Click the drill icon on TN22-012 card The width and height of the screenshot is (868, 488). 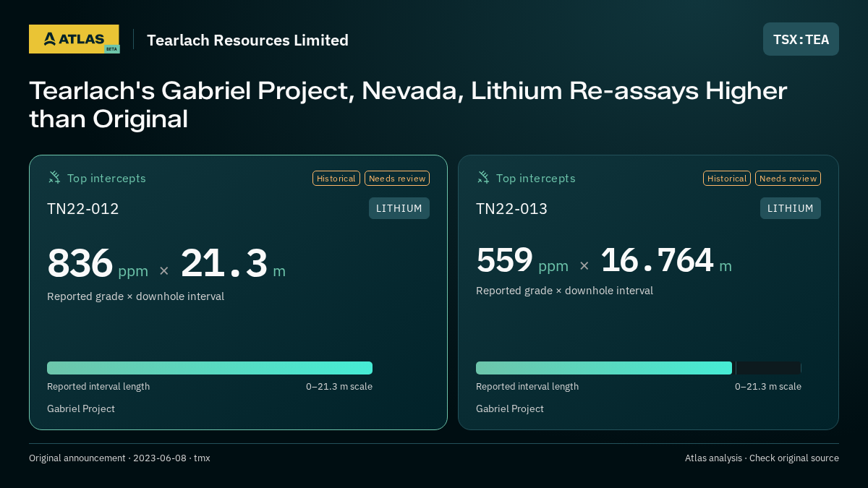(x=54, y=177)
